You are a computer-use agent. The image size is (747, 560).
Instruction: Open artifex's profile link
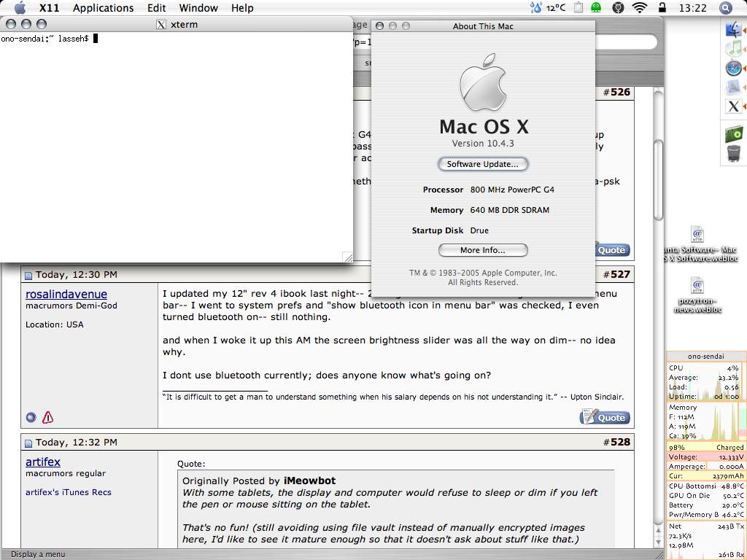pos(43,462)
